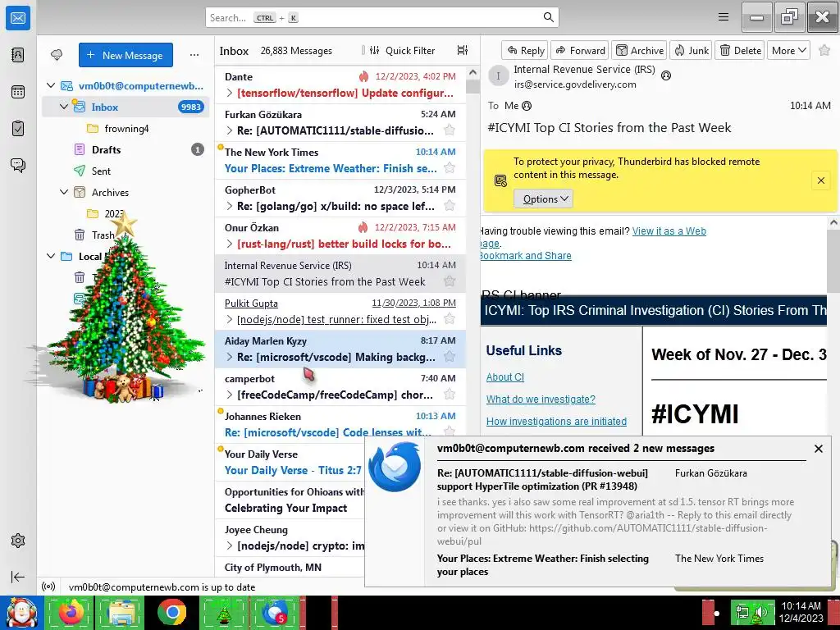The height and width of the screenshot is (630, 840).
Task: Collapse the Local Folders tree
Action: click(51, 256)
